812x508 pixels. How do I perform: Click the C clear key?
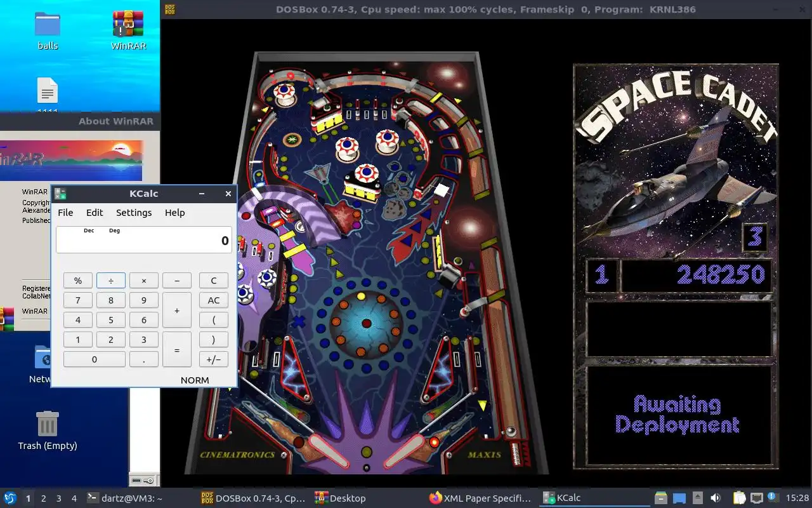click(x=214, y=280)
